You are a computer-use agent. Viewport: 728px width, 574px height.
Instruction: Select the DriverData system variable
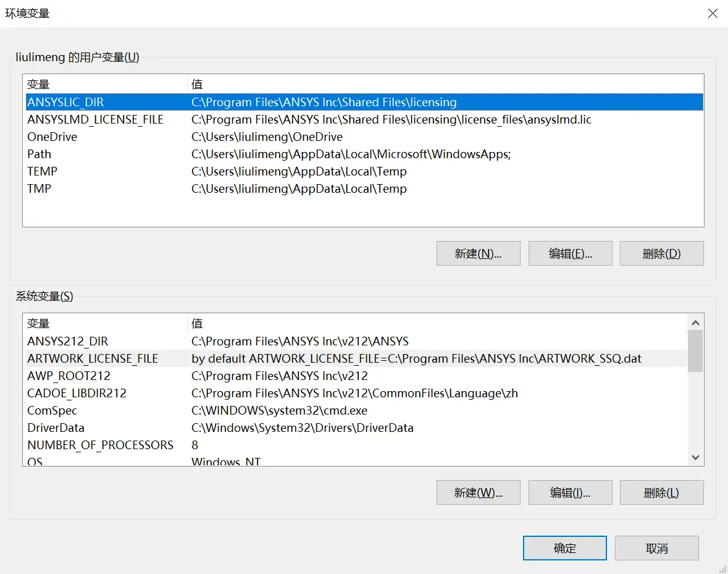click(356, 428)
